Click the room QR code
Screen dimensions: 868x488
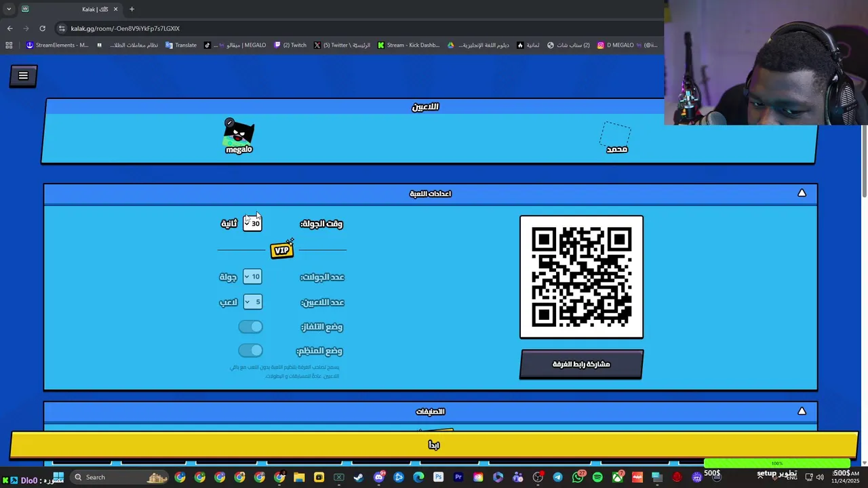(x=581, y=277)
